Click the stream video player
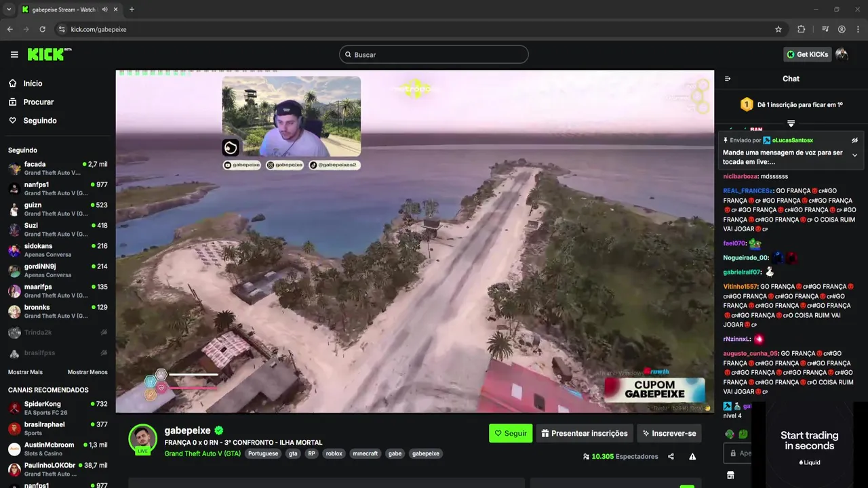Screen dimensions: 868x488 (415, 241)
